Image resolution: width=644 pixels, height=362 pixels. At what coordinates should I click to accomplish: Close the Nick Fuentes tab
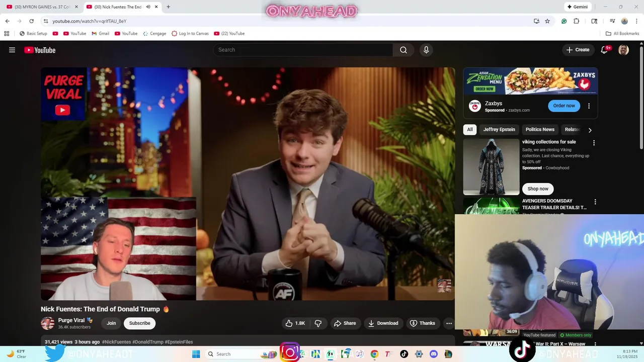[156, 7]
